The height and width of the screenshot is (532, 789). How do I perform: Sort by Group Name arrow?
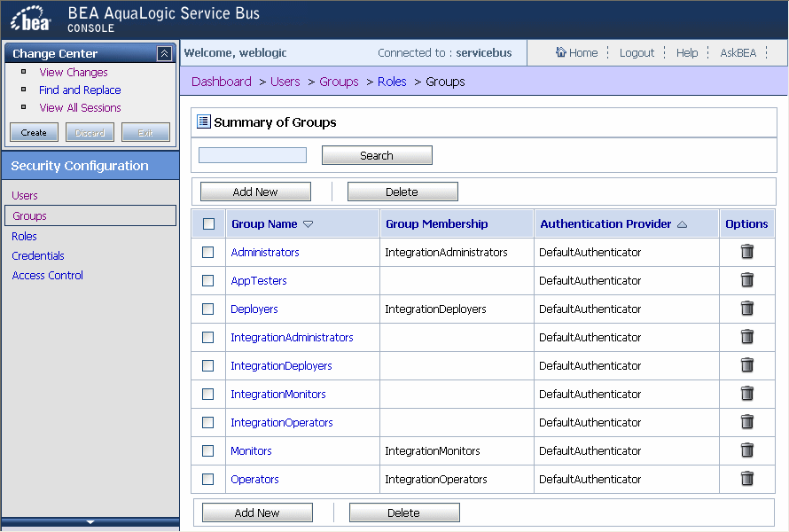pos(308,224)
